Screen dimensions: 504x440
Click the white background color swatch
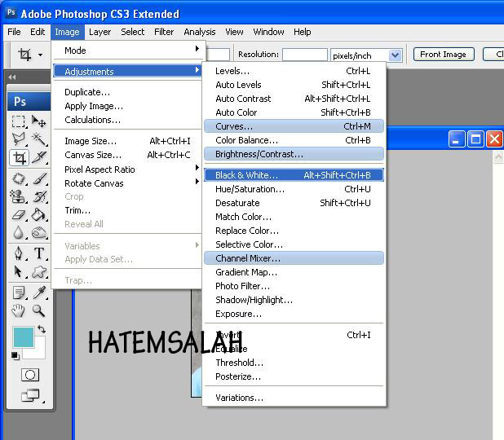coord(38,352)
